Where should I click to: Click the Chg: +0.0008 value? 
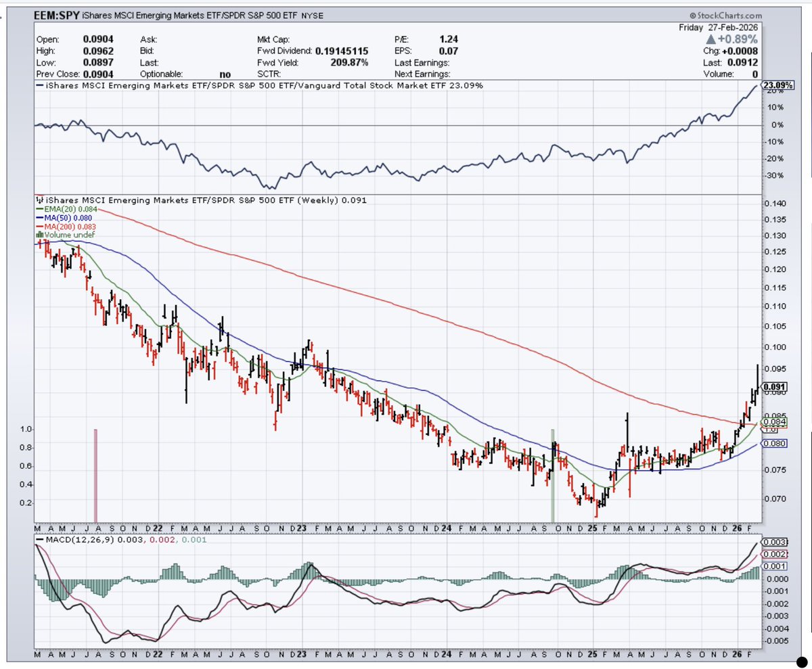tap(729, 51)
